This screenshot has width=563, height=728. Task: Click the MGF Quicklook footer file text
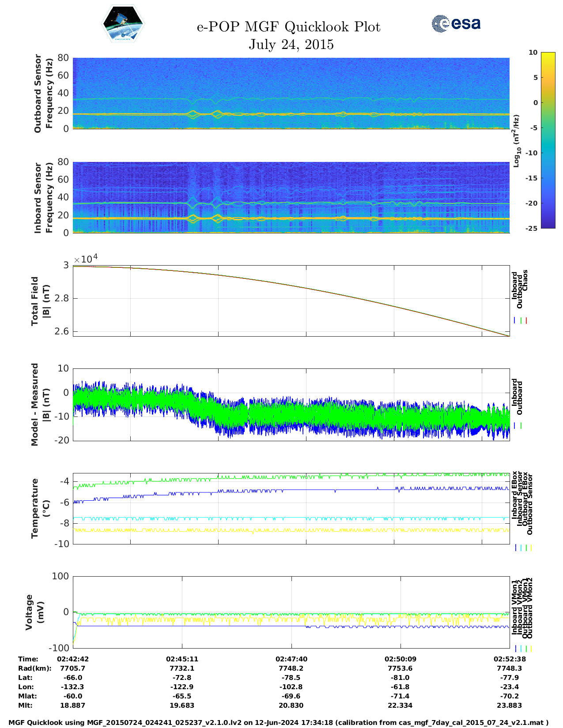pyautogui.click(x=279, y=723)
